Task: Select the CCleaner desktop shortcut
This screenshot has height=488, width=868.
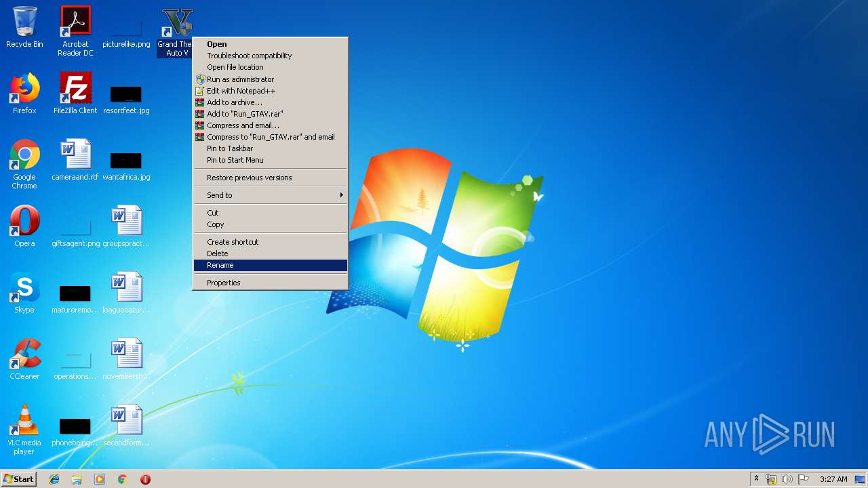Action: (24, 359)
